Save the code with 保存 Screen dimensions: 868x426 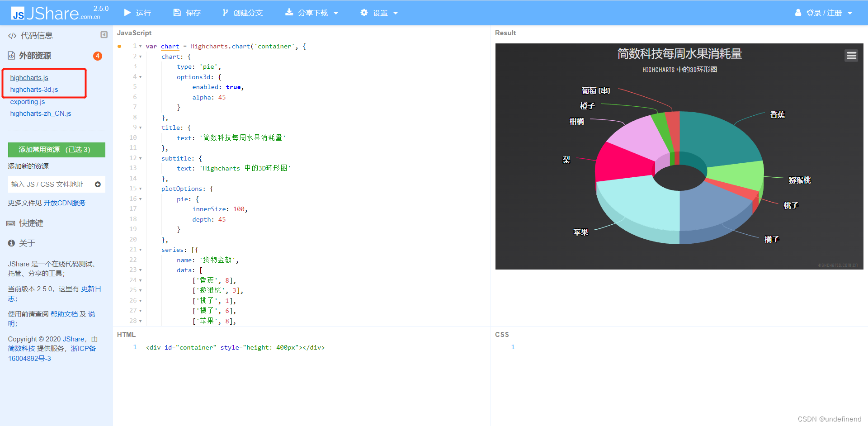187,13
